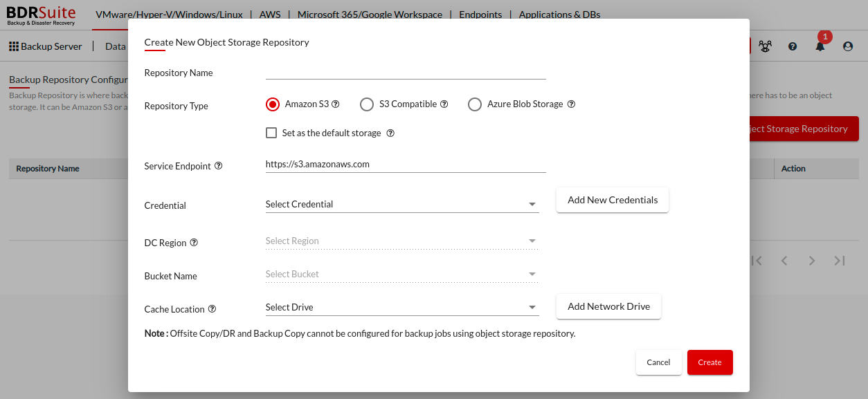Open help icon next to Amazon S3
This screenshot has height=399, width=868.
tap(336, 104)
